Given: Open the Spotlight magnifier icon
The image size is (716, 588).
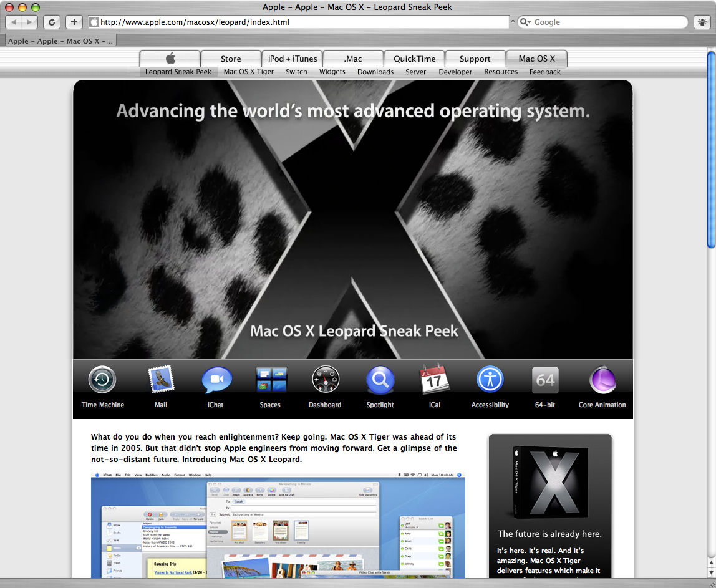Looking at the screenshot, I should coord(380,380).
